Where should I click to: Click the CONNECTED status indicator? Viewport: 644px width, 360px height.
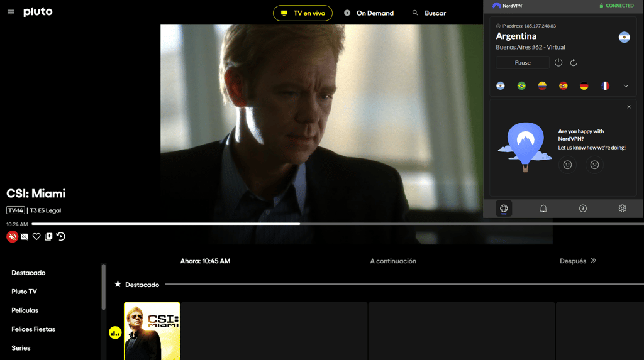click(616, 6)
